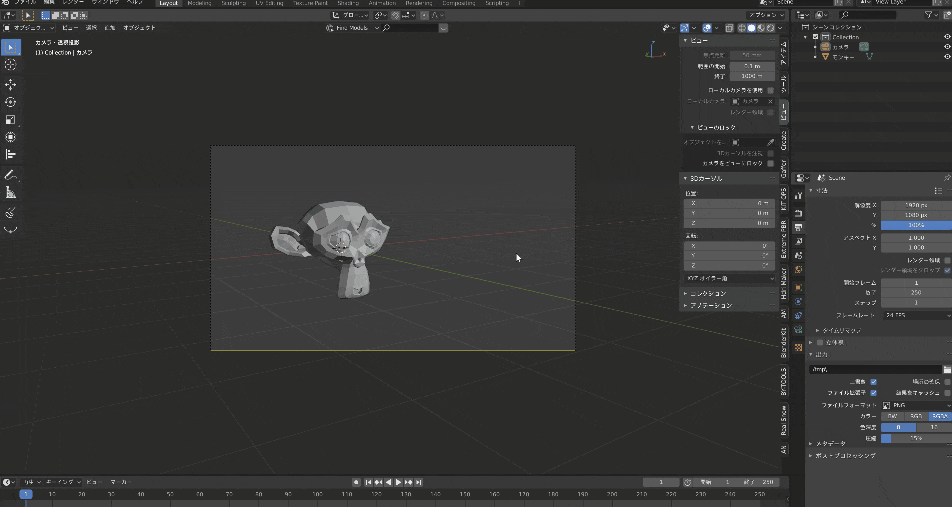Open the ファイルフォーマット PNG dropdown
952x507 pixels.
pos(916,405)
